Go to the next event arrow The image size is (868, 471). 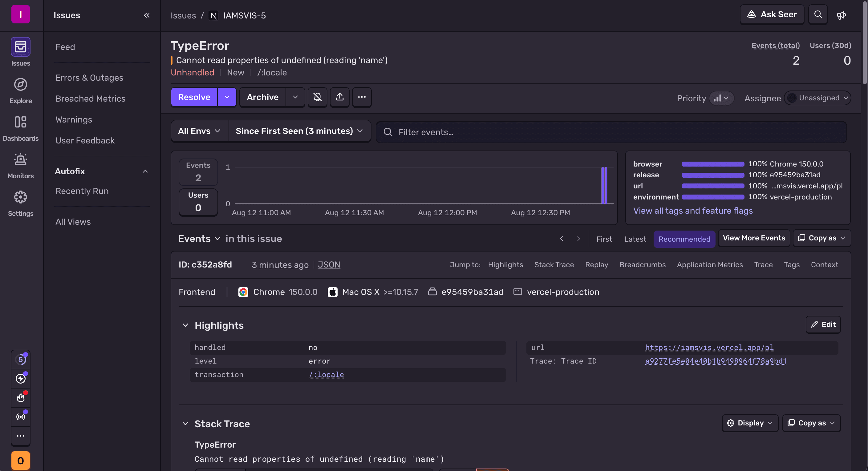point(578,239)
